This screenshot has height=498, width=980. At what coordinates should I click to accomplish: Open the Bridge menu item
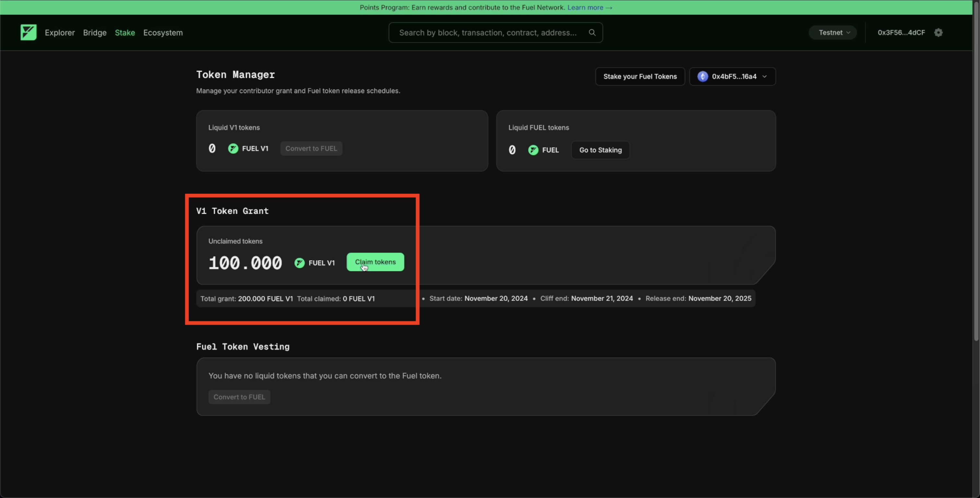pyautogui.click(x=95, y=33)
